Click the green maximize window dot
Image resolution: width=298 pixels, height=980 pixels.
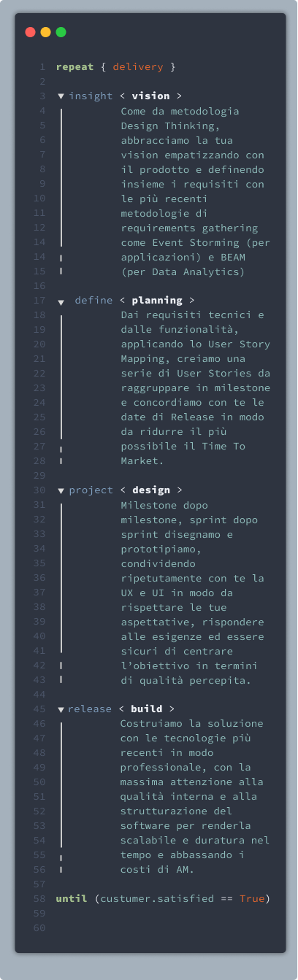point(61,32)
